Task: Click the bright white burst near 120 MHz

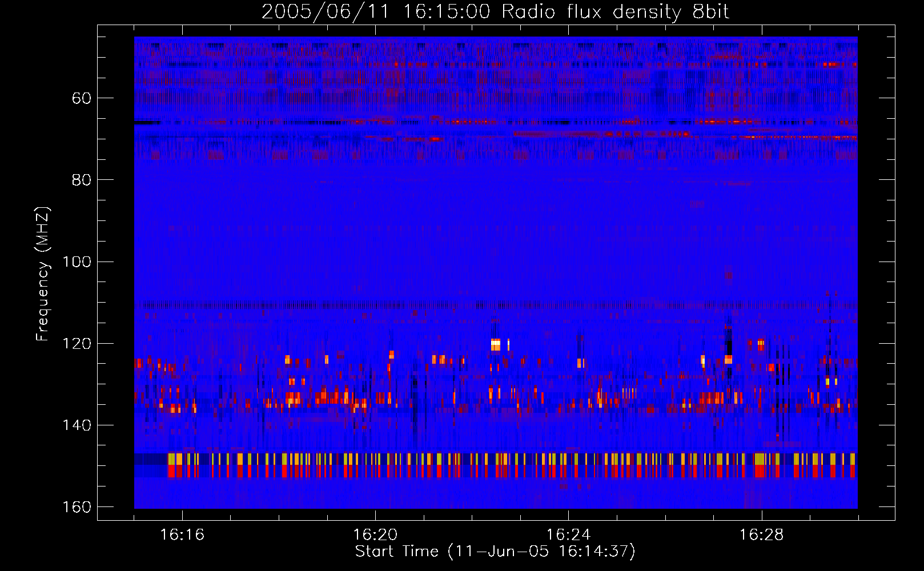Action: point(496,345)
